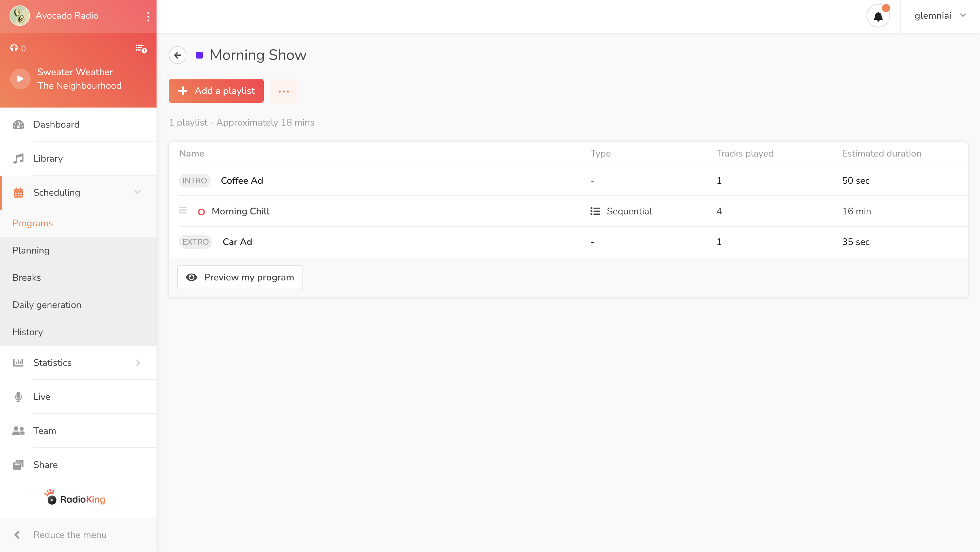Open the upcoming tracks queue icon

tap(141, 48)
